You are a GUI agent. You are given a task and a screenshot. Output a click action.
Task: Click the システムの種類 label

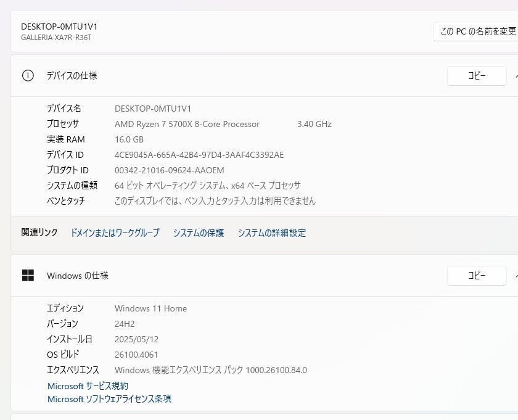72,186
